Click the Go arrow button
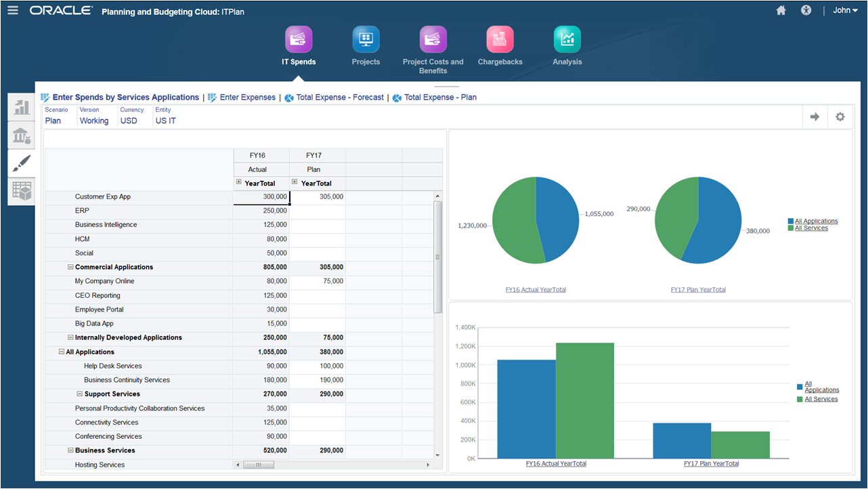The height and width of the screenshot is (489, 868). click(x=815, y=116)
